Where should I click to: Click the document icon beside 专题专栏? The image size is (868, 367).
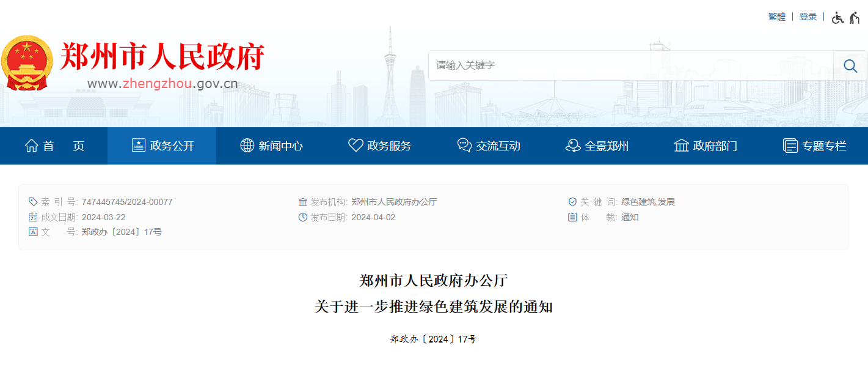pyautogui.click(x=790, y=146)
